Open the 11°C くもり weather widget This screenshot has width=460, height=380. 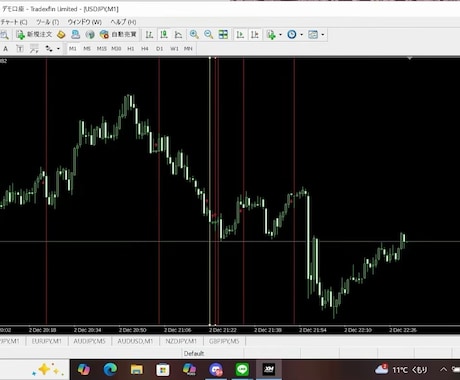tap(401, 369)
